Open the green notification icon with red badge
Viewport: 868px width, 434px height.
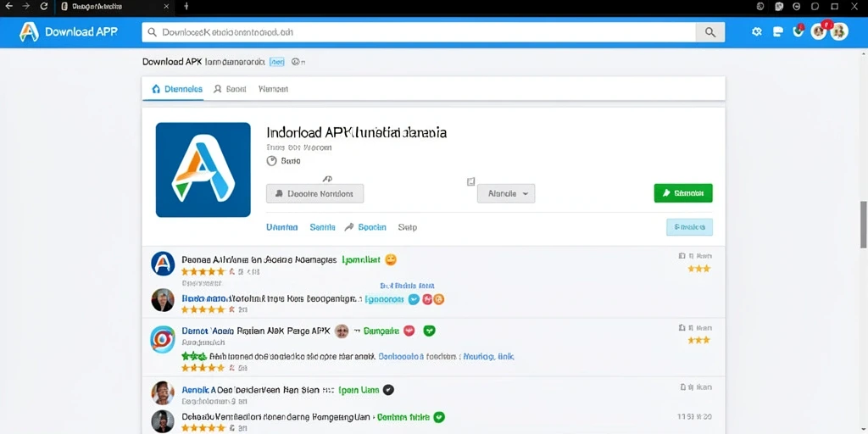798,31
